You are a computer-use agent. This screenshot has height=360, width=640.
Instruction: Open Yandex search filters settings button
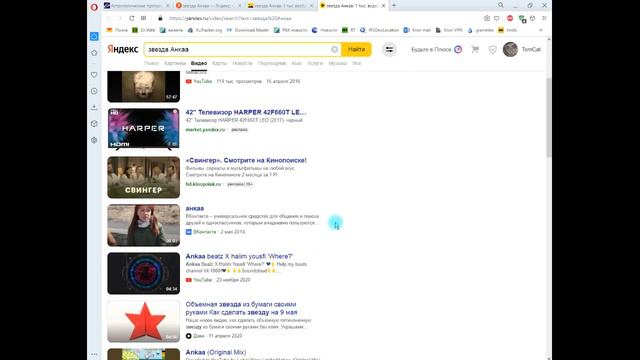click(389, 49)
